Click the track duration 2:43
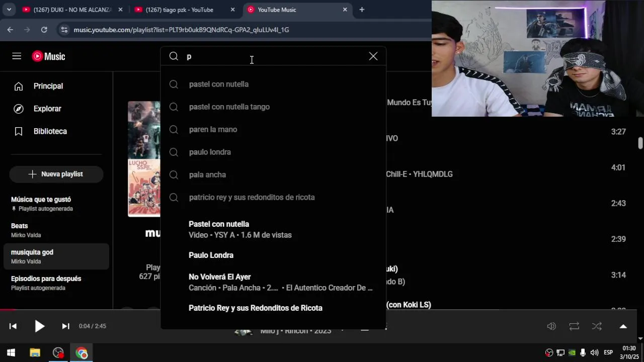This screenshot has width=644, height=362. (618, 203)
